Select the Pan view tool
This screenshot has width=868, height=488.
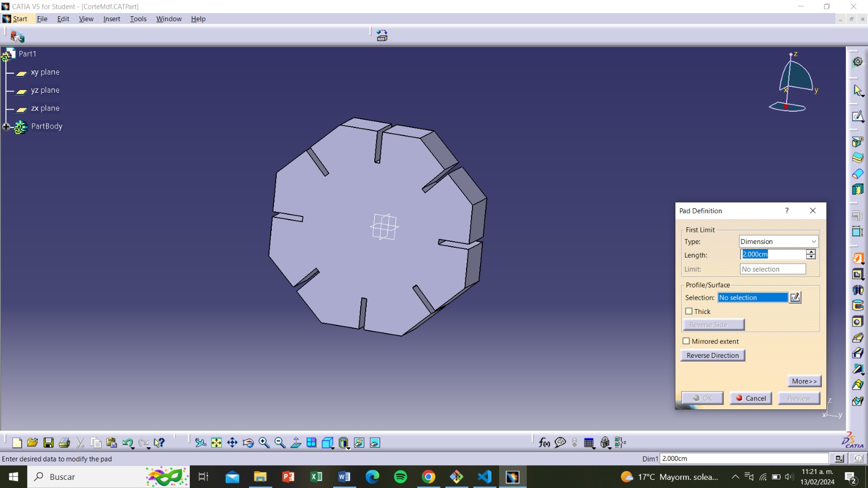(x=232, y=443)
